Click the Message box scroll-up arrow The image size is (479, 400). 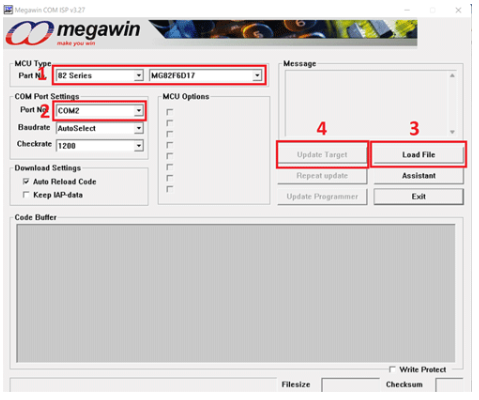click(x=452, y=76)
